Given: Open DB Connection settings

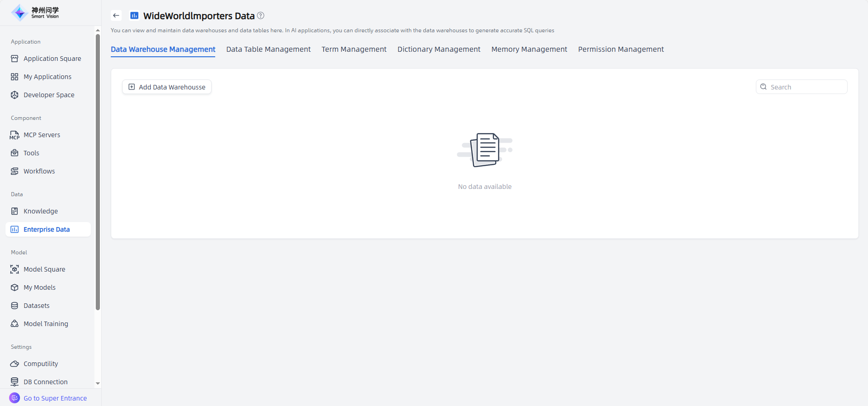Looking at the screenshot, I should pyautogui.click(x=45, y=382).
